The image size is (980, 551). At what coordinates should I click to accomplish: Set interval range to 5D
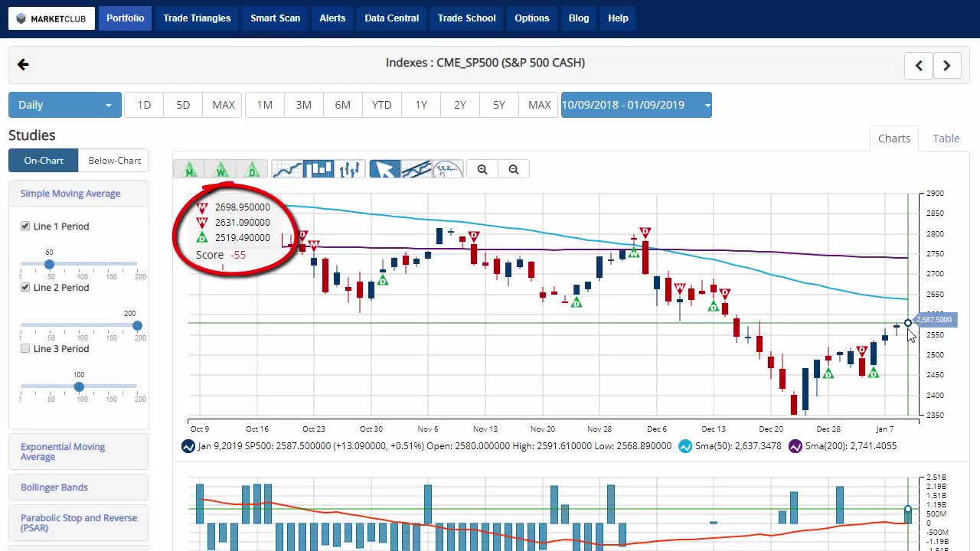point(183,105)
